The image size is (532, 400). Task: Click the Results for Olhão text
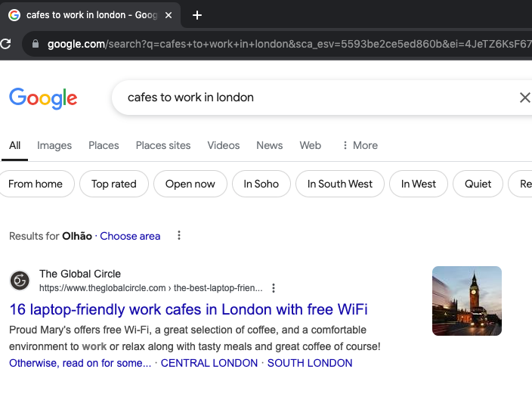pos(51,236)
